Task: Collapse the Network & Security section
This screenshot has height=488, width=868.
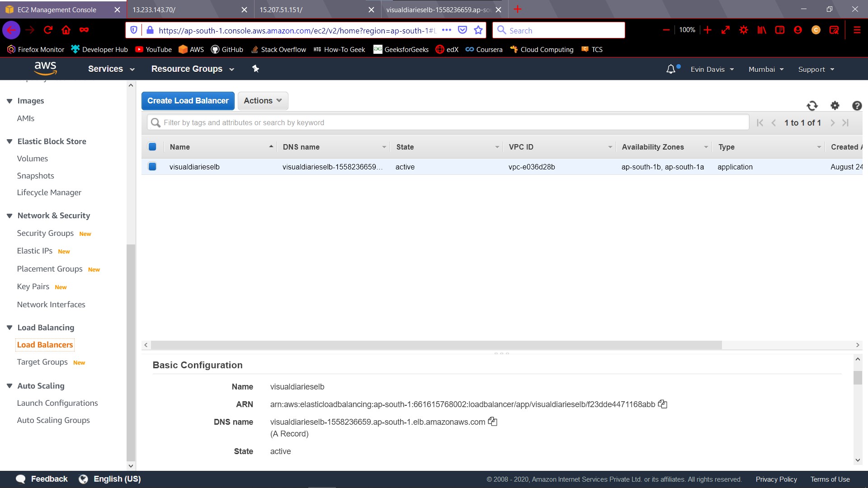Action: click(x=9, y=216)
